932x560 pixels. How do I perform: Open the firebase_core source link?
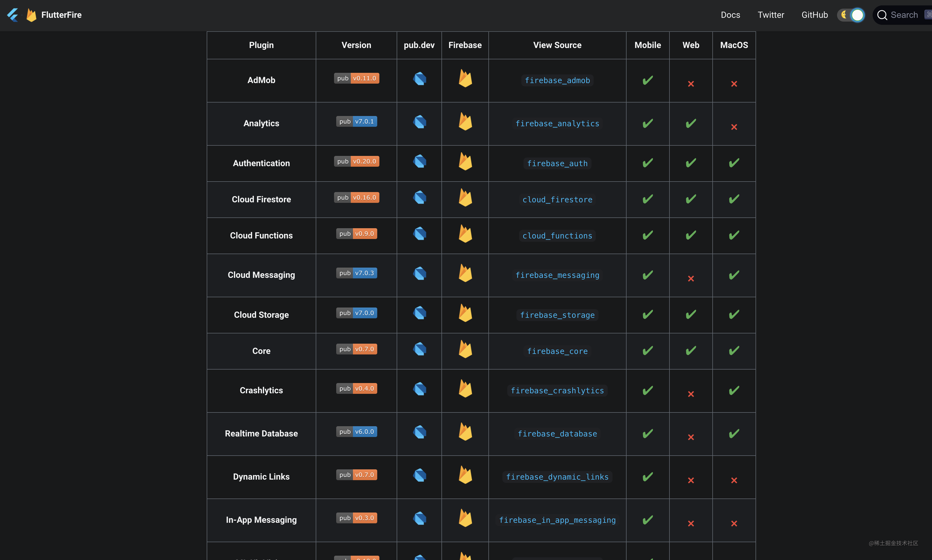tap(557, 351)
